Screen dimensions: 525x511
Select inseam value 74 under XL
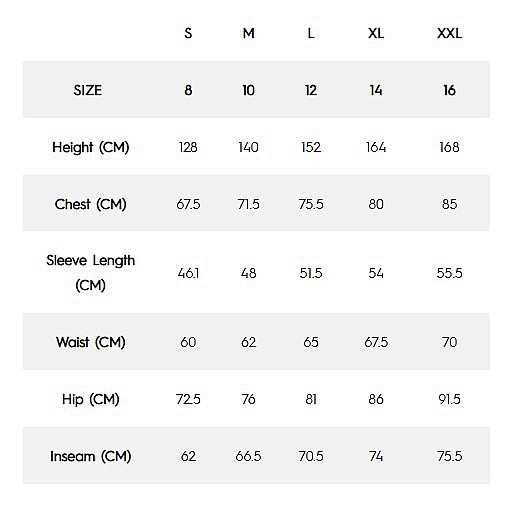(x=376, y=456)
